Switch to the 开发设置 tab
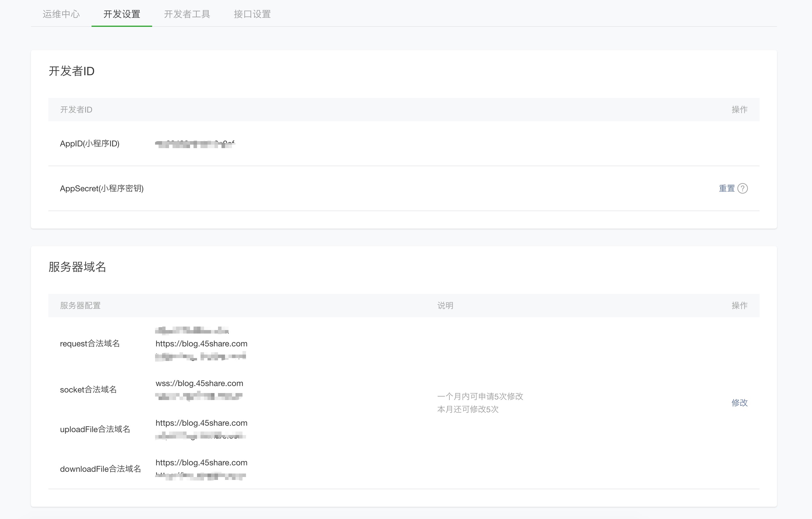 point(122,14)
